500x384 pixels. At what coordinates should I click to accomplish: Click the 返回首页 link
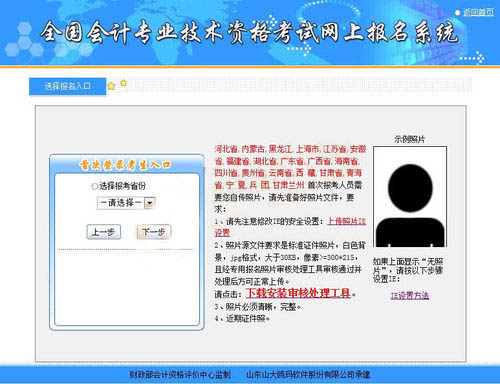(x=479, y=12)
